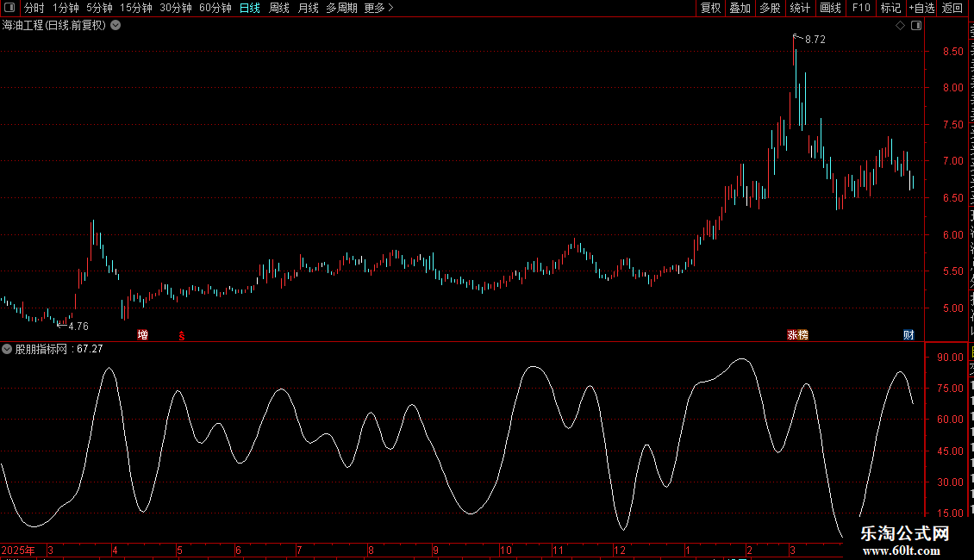The width and height of the screenshot is (974, 560).
Task: Open the 统计 statistics tool
Action: [799, 8]
